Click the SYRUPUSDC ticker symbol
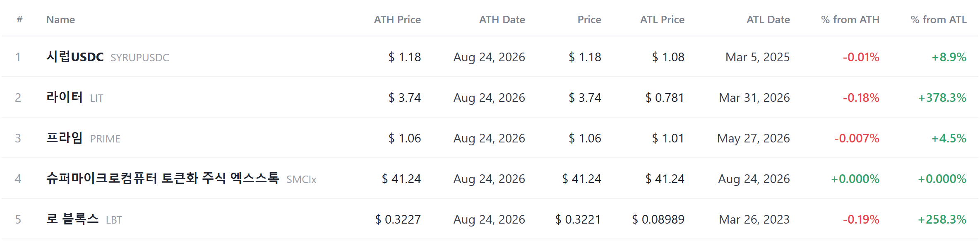 point(140,58)
